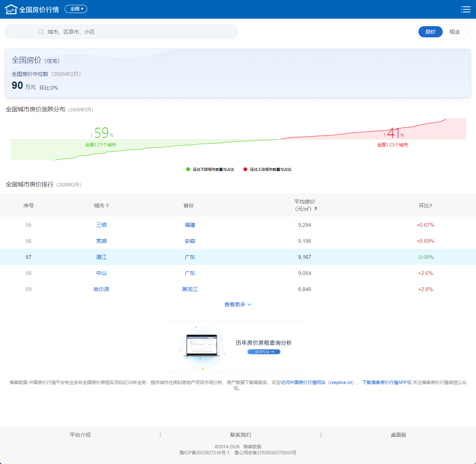Viewport: 476px width, 464px height.
Task: Focus the city and community search field
Action: point(138,32)
